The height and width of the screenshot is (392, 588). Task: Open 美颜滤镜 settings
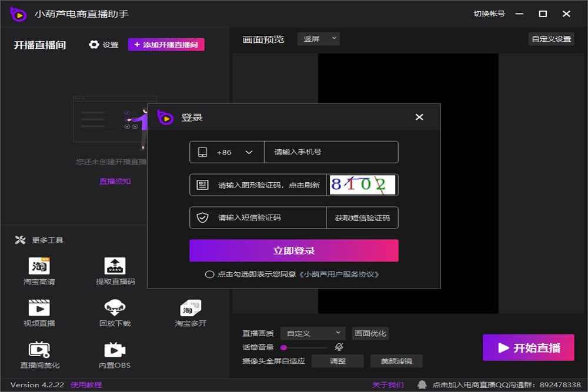[x=396, y=361]
